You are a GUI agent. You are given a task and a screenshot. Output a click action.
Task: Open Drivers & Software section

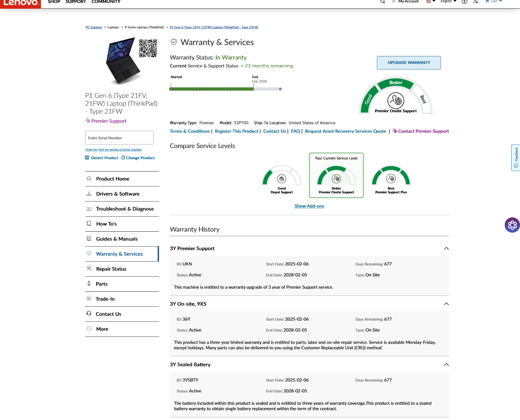(x=122, y=194)
